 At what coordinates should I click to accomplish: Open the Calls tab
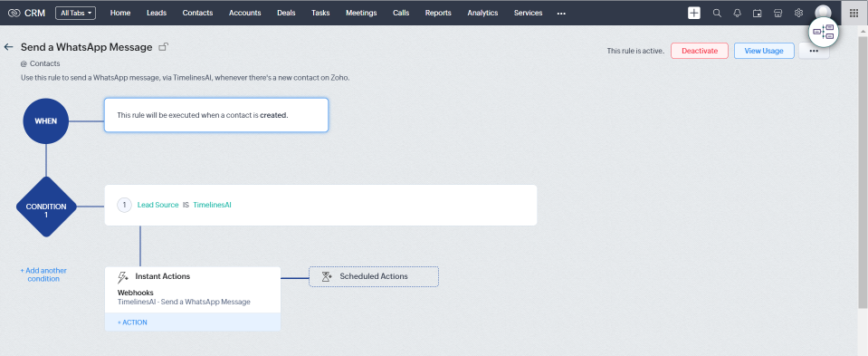point(401,13)
